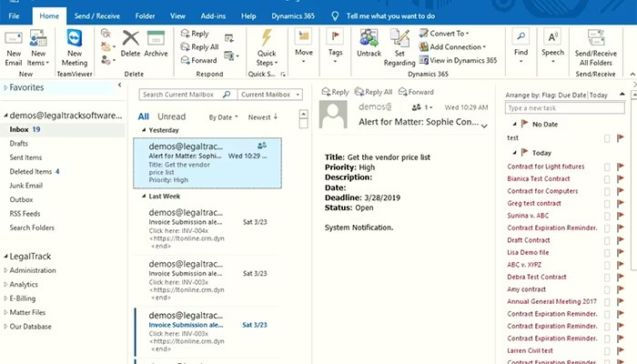637x364 pixels.
Task: Check box for Sunina v. ABC
Action: pos(607,217)
